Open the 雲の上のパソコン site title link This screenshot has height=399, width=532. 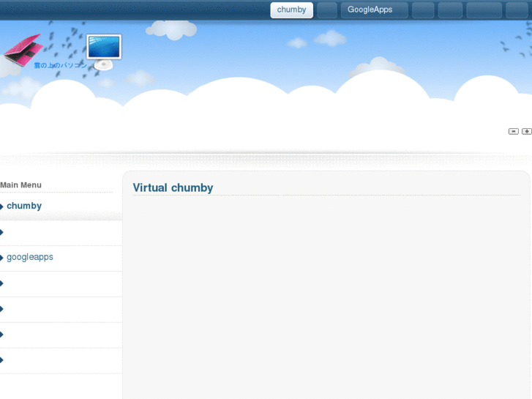[61, 66]
